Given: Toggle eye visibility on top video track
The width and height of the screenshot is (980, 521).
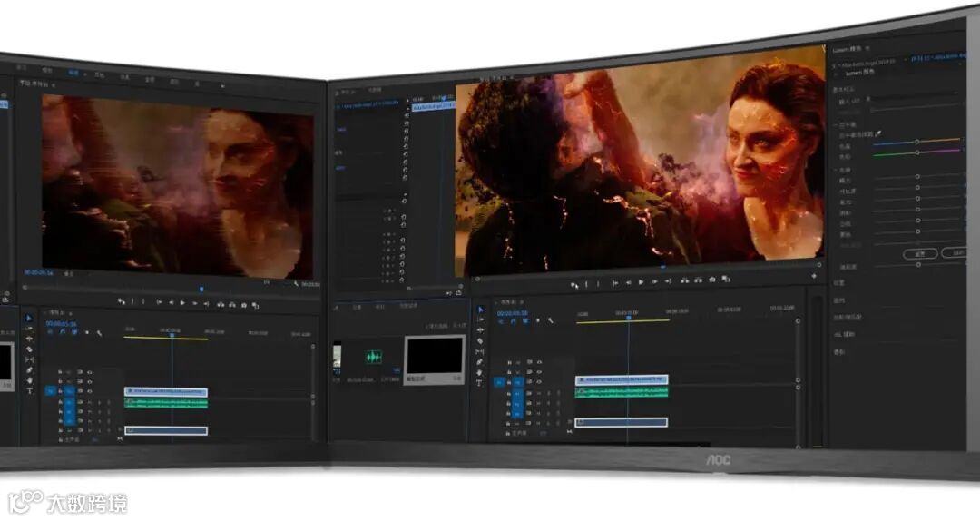Looking at the screenshot, I should pos(539,362).
